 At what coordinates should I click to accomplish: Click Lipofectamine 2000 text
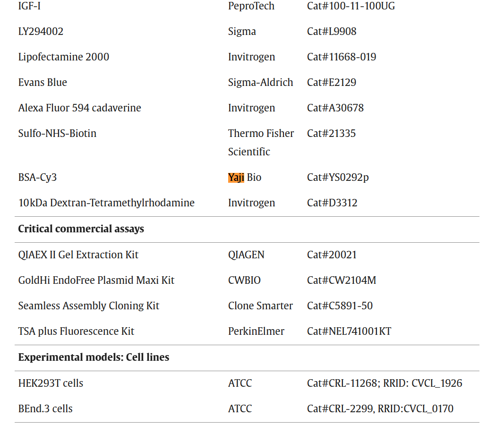63,57
